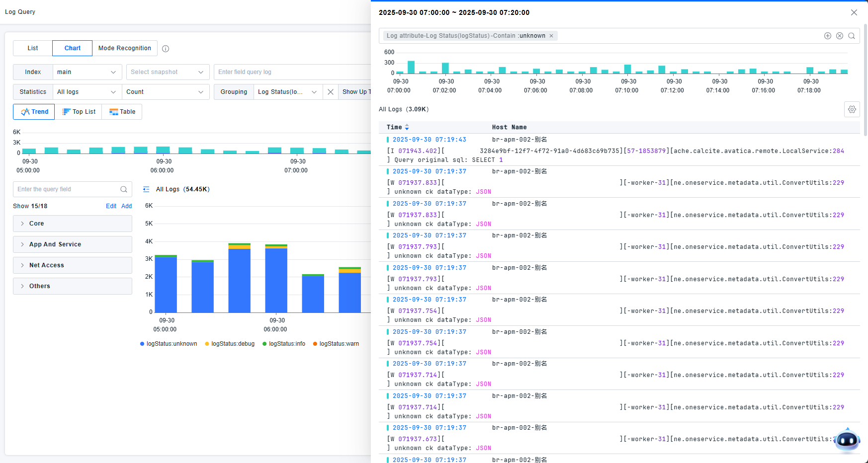This screenshot has width=868, height=463.
Task: Click the search magnifier in filter bar
Action: tap(852, 36)
